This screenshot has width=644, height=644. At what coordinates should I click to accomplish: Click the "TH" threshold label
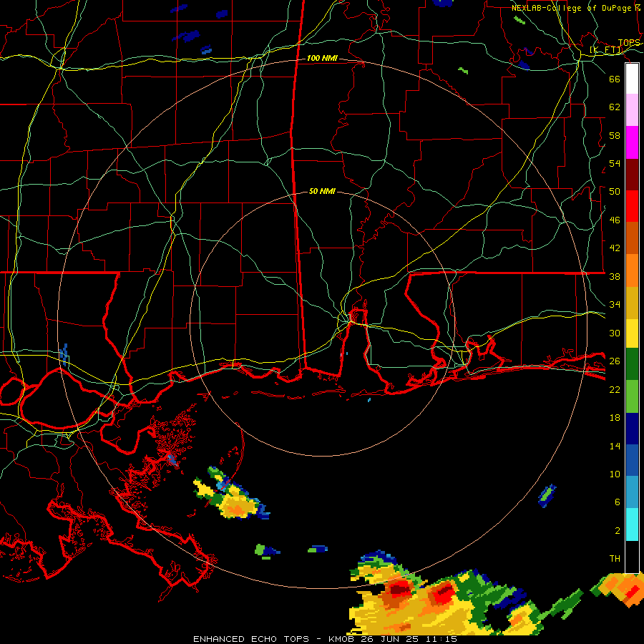(615, 559)
